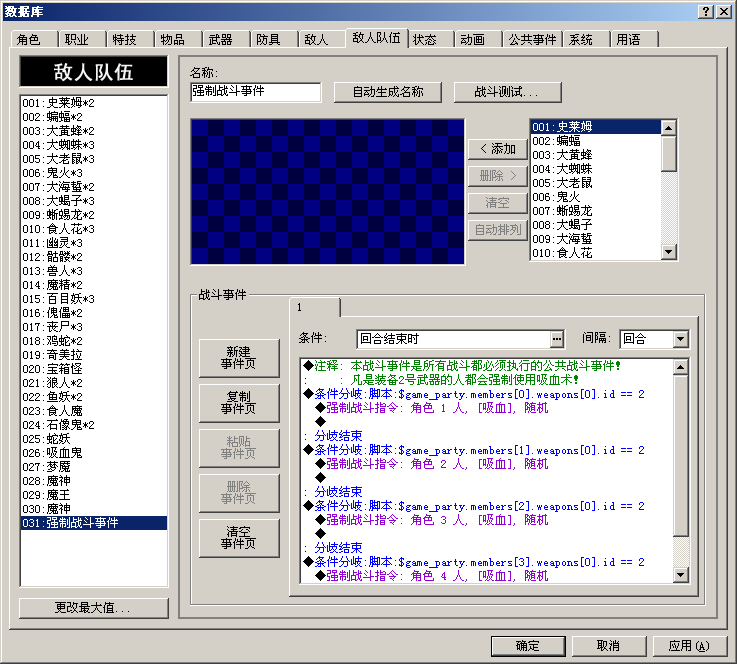Select troop 020:宝箱怪
The height and width of the screenshot is (664, 737).
pyautogui.click(x=94, y=369)
